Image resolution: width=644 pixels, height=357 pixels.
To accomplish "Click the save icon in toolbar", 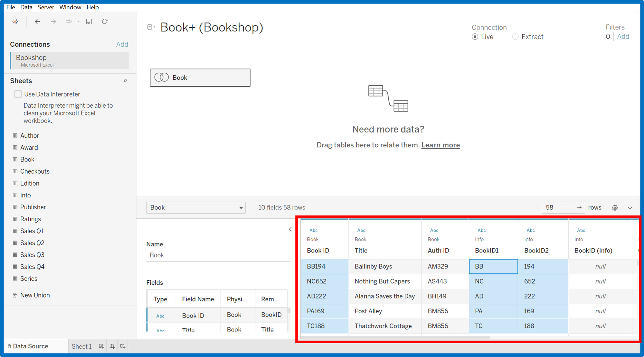I will coord(89,22).
